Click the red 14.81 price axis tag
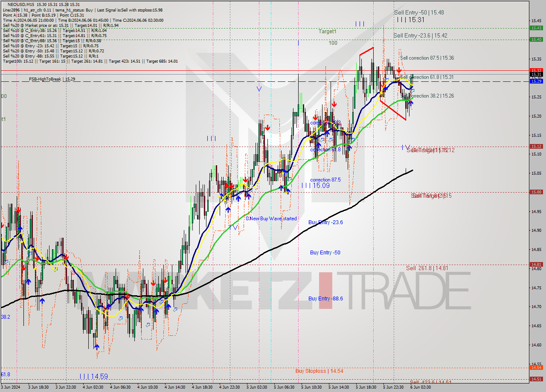This screenshot has width=546, height=392. pyautogui.click(x=536, y=264)
